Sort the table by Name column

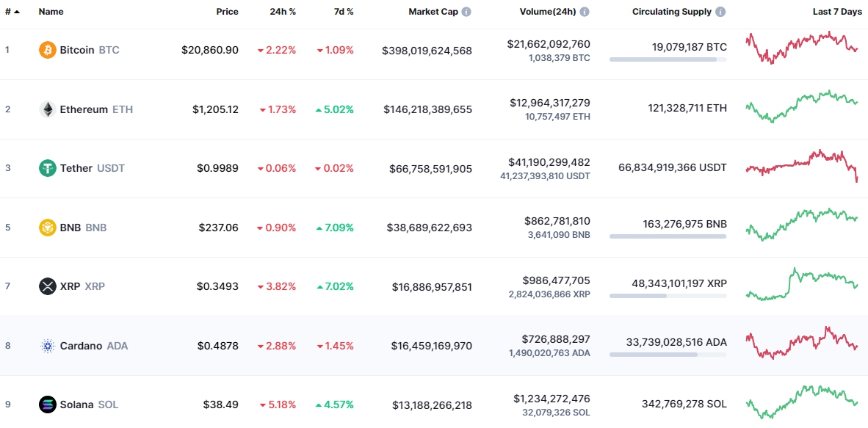pyautogui.click(x=51, y=12)
